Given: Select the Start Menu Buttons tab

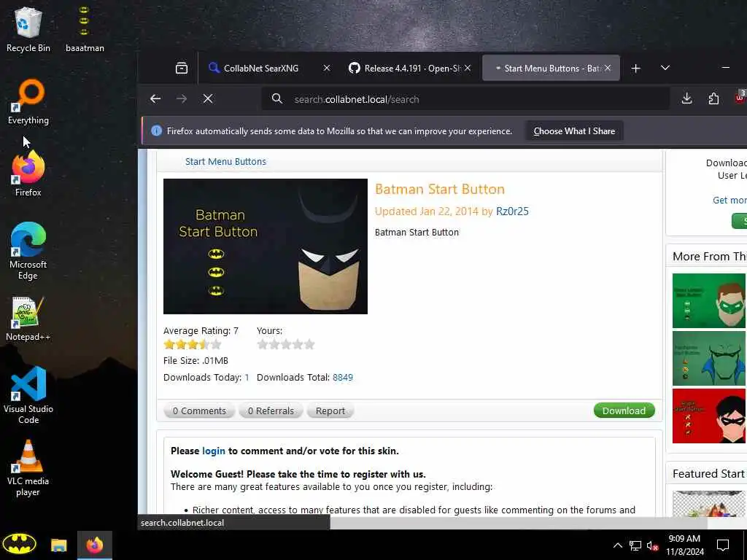Looking at the screenshot, I should 551,68.
